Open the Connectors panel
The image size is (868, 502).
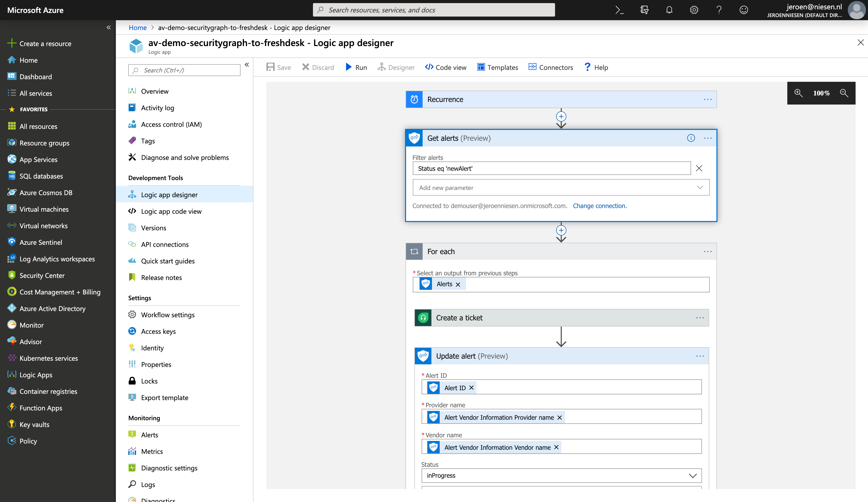coord(550,67)
